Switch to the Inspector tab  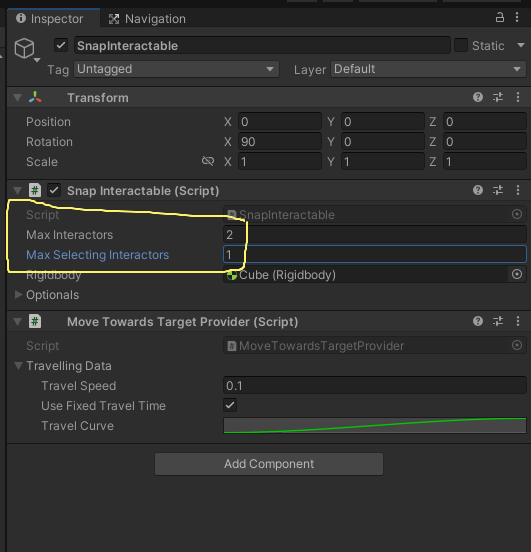pyautogui.click(x=53, y=18)
